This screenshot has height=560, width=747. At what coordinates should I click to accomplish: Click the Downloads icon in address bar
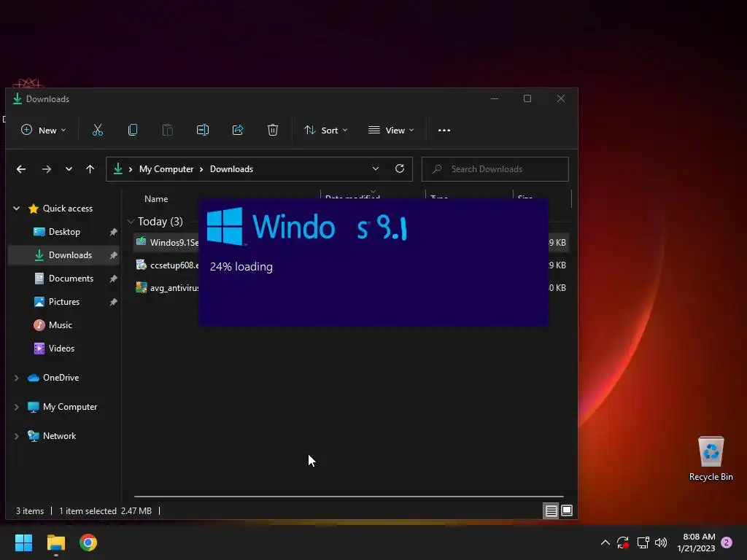coord(118,168)
